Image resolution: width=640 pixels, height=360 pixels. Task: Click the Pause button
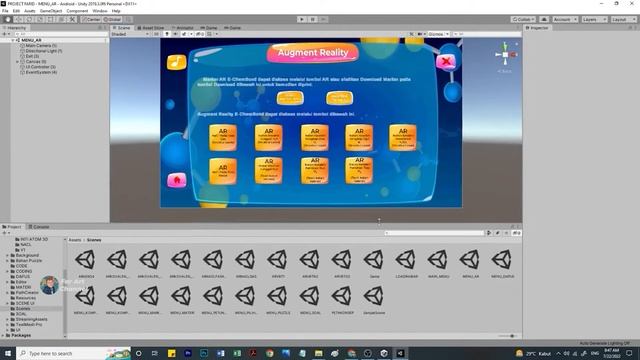tap(313, 19)
